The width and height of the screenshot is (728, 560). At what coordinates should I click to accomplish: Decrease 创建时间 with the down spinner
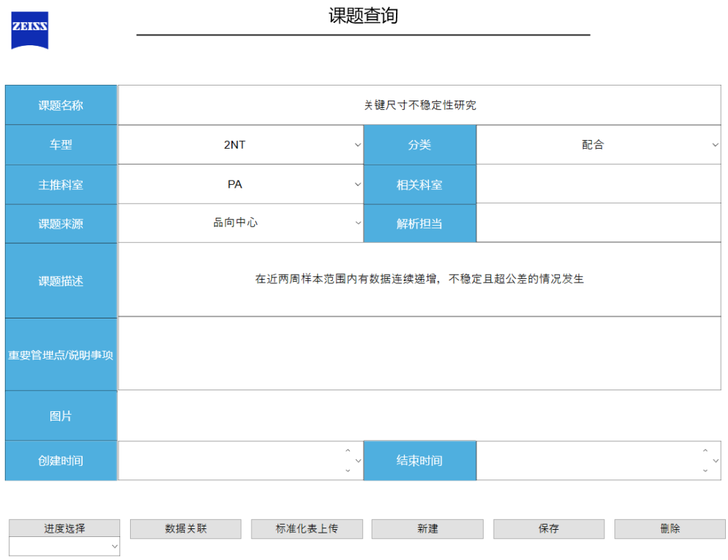pyautogui.click(x=348, y=471)
